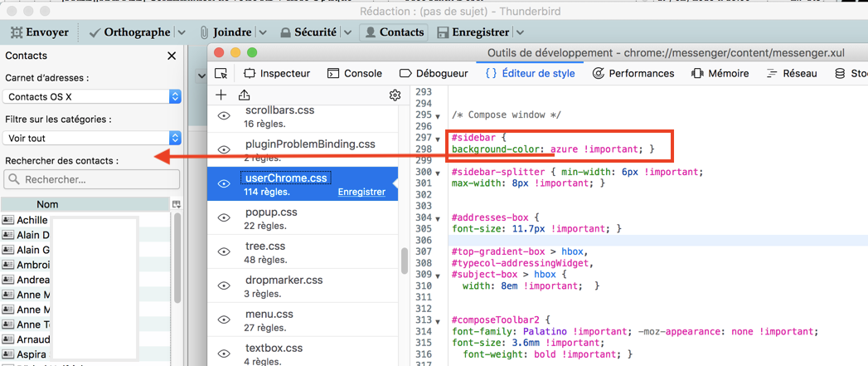Close the Contacts sidebar with X
The height and width of the screenshot is (366, 868).
[172, 56]
